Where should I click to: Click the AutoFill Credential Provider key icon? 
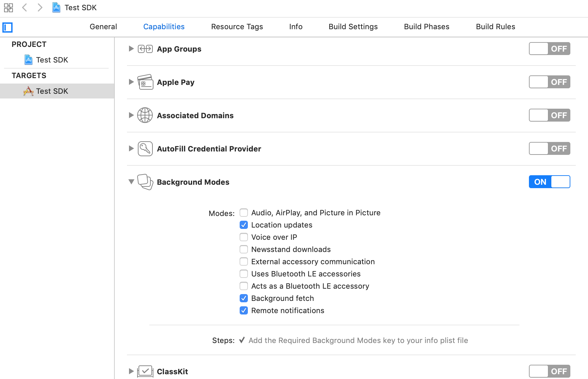(145, 148)
